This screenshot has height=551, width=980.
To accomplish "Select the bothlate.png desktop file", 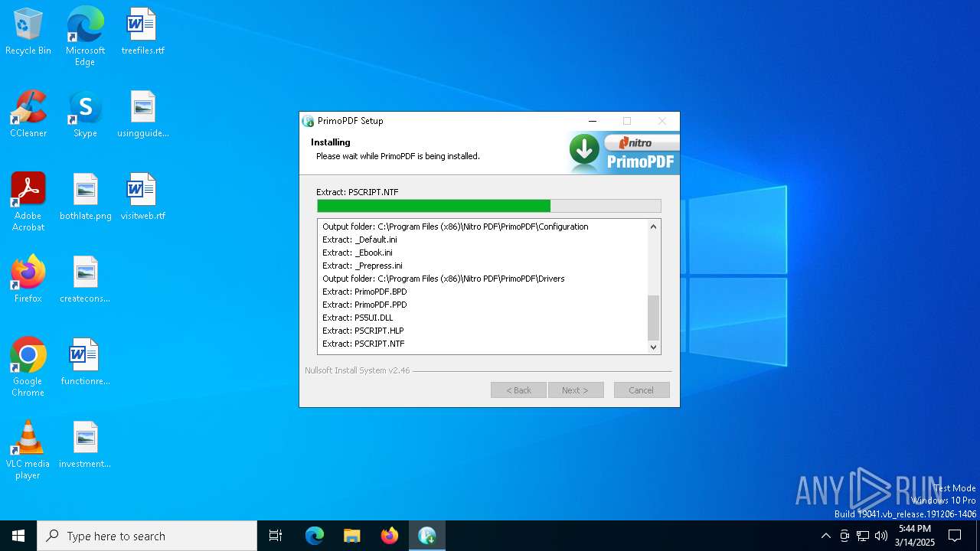I will pos(85,197).
